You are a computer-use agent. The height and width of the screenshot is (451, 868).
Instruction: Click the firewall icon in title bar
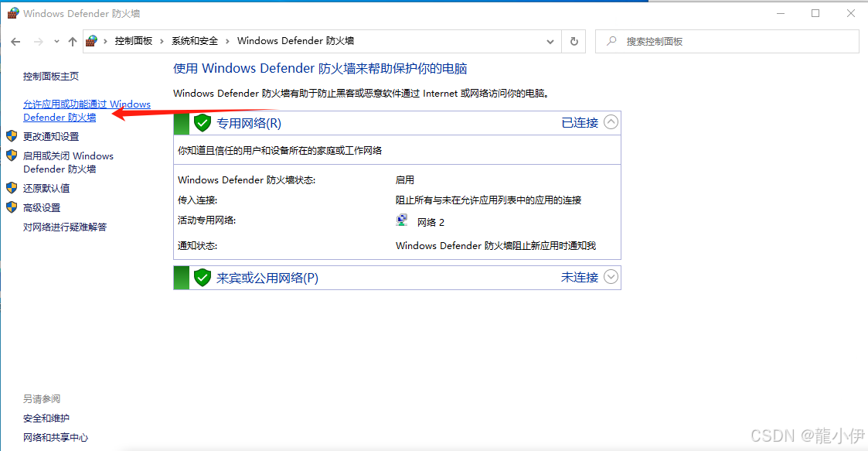click(12, 13)
